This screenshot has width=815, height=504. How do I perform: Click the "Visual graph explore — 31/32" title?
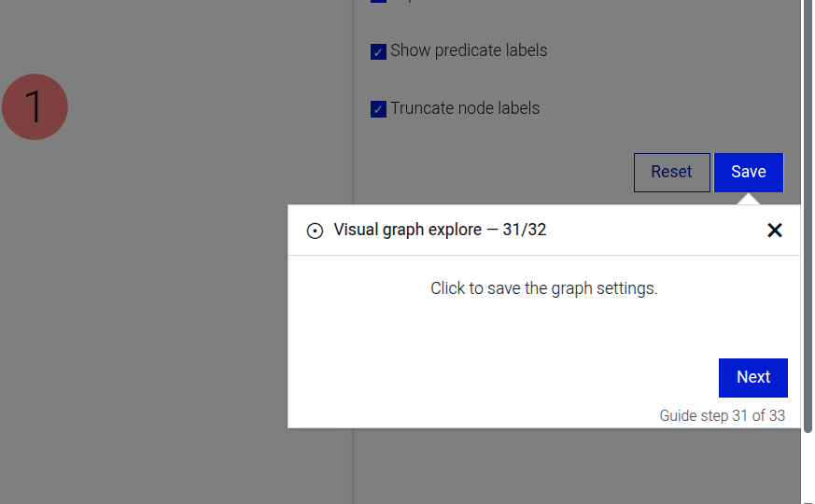[x=440, y=230]
